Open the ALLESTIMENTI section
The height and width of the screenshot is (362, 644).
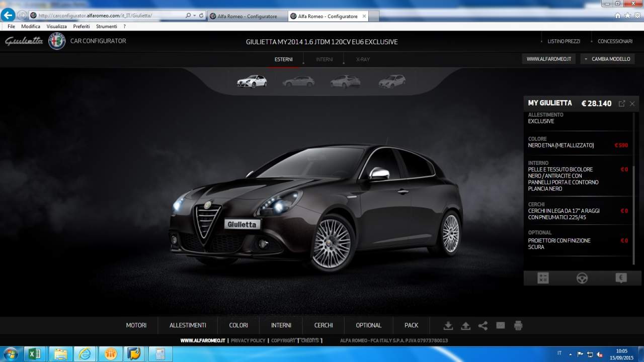click(188, 325)
